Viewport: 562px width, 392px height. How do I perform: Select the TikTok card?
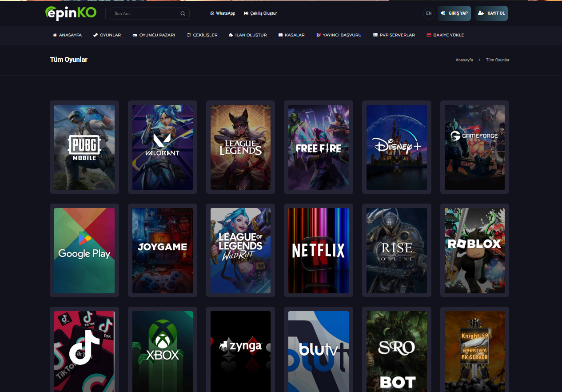point(84,350)
